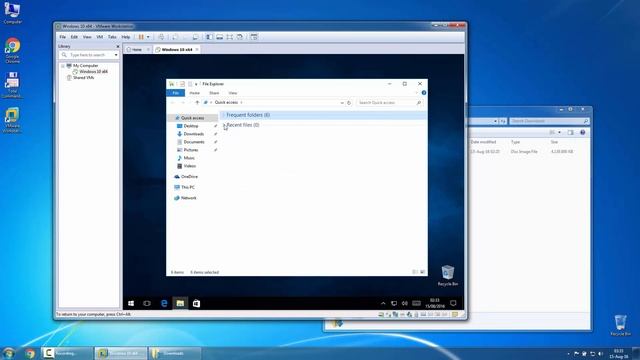Open the VMware VM menu
Image resolution: width=640 pixels, height=360 pixels.
(100, 37)
